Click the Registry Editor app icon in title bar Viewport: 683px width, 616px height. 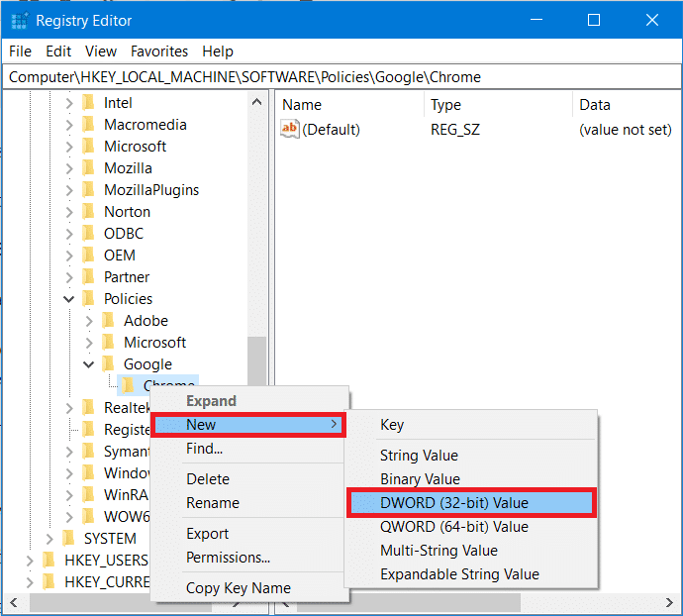coord(18,20)
